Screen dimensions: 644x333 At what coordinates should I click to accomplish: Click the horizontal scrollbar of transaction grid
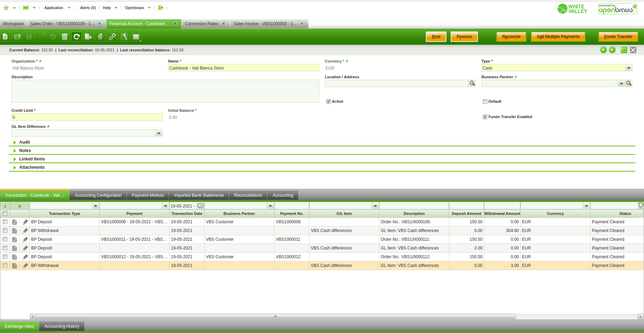pyautogui.click(x=275, y=317)
